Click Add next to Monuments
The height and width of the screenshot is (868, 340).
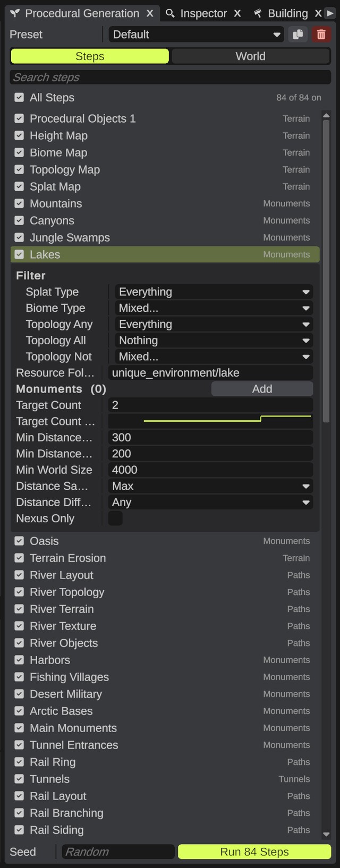[262, 389]
